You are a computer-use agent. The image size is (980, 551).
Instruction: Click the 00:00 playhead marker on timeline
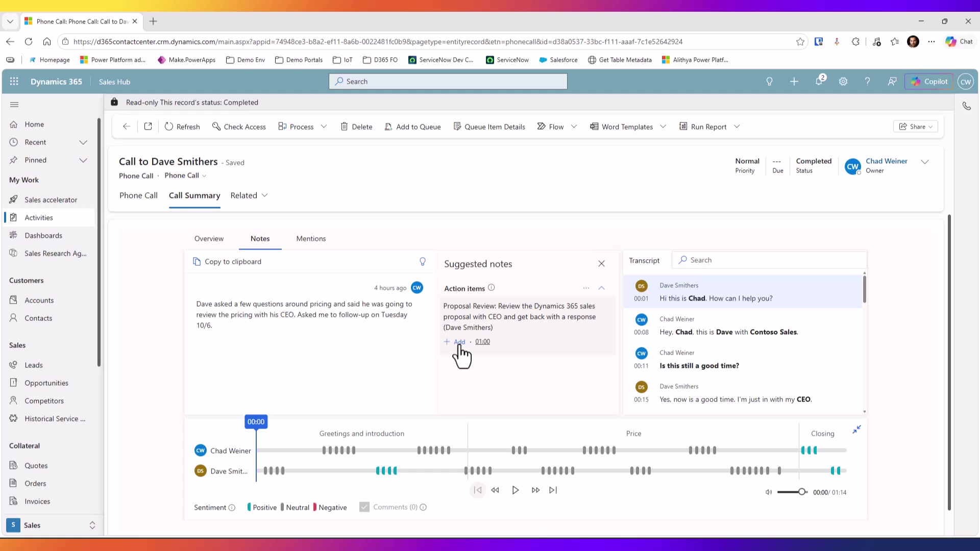(256, 422)
